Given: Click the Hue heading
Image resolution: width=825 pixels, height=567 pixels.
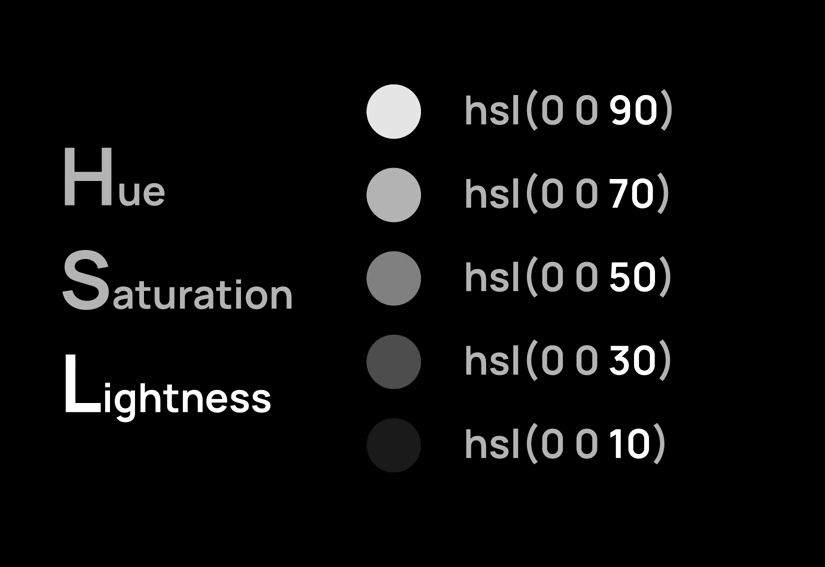Looking at the screenshot, I should click(113, 180).
